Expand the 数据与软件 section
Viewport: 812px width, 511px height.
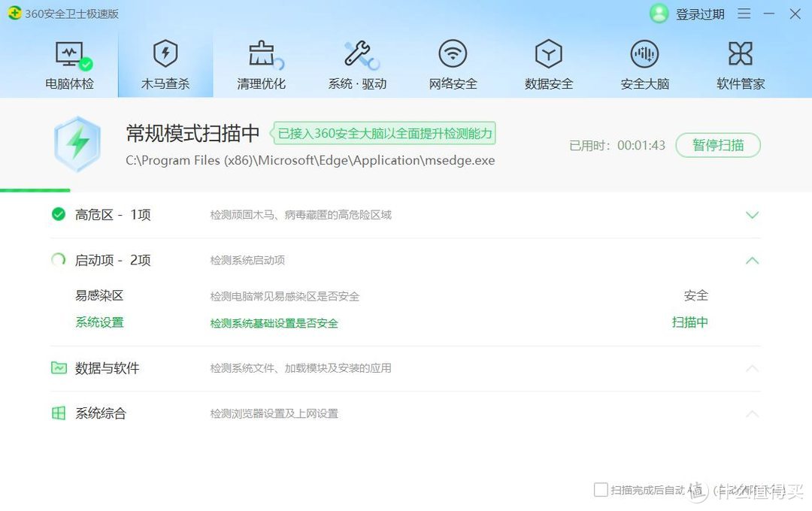pos(752,368)
